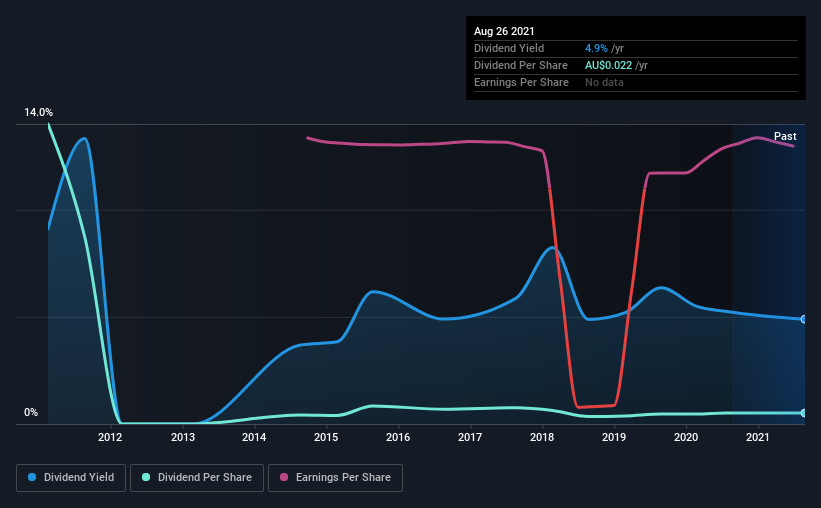Select the 2016 tick on the x-axis

[x=398, y=437]
